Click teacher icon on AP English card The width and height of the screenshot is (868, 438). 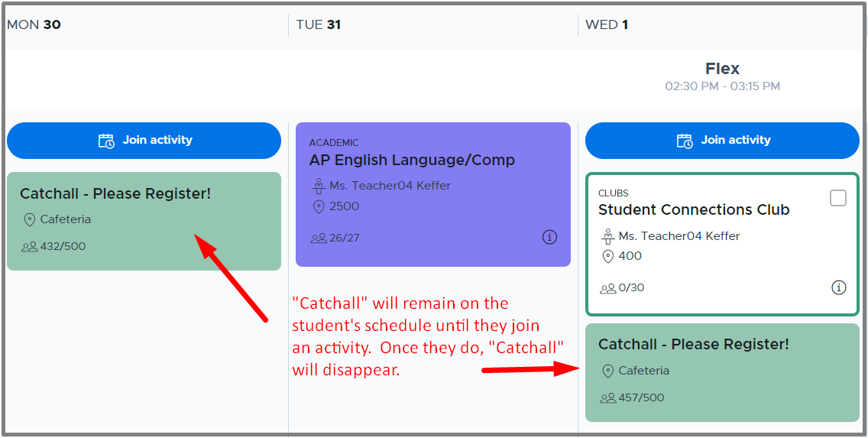[x=318, y=186]
